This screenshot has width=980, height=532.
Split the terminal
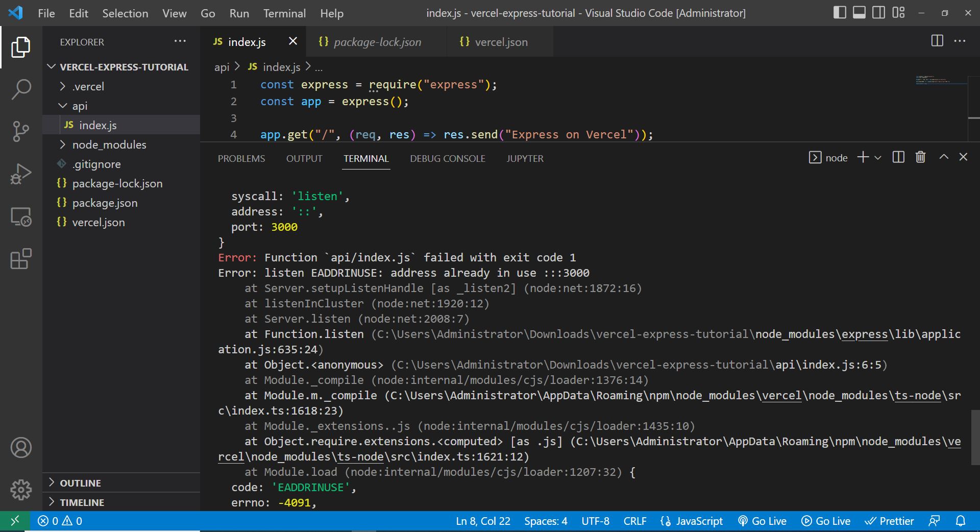pos(898,157)
